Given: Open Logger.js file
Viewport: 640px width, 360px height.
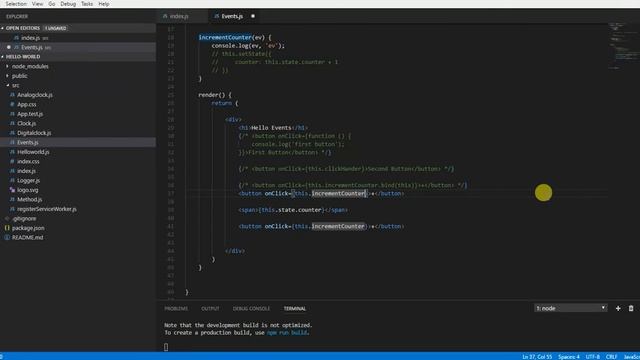Looking at the screenshot, I should pyautogui.click(x=29, y=180).
